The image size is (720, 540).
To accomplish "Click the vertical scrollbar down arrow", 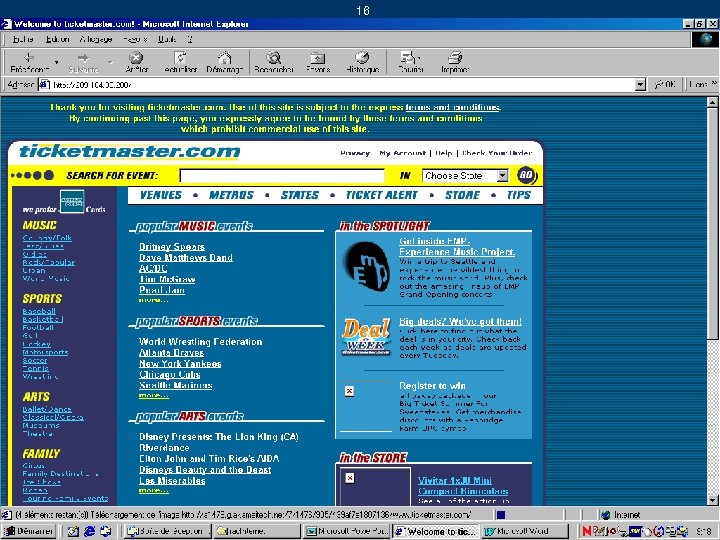I will pyautogui.click(x=712, y=501).
